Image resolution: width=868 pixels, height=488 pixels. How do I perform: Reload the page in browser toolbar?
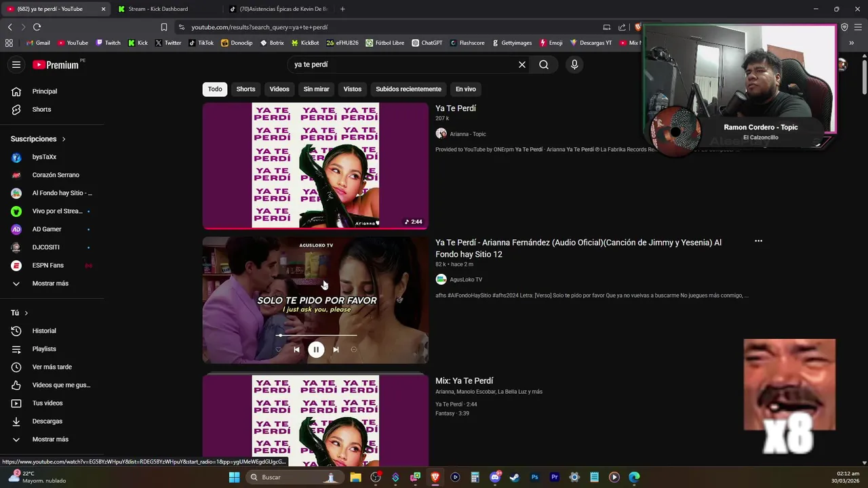tap(37, 27)
